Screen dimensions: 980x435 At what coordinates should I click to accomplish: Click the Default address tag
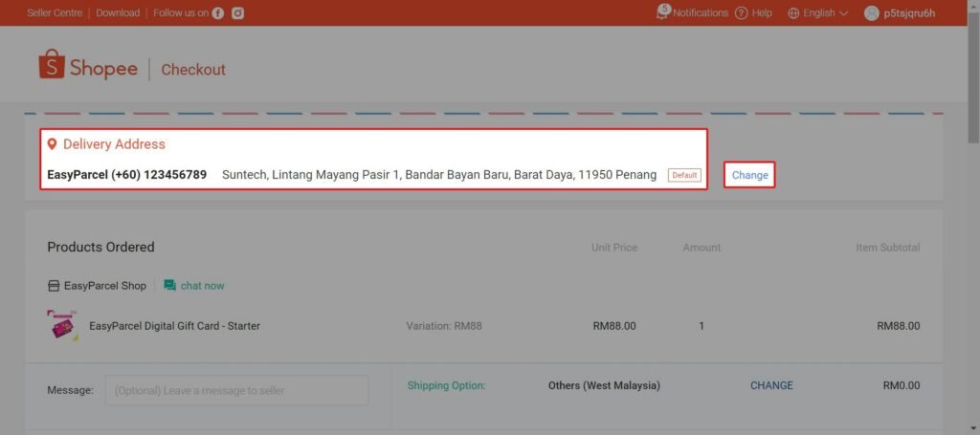pos(684,175)
